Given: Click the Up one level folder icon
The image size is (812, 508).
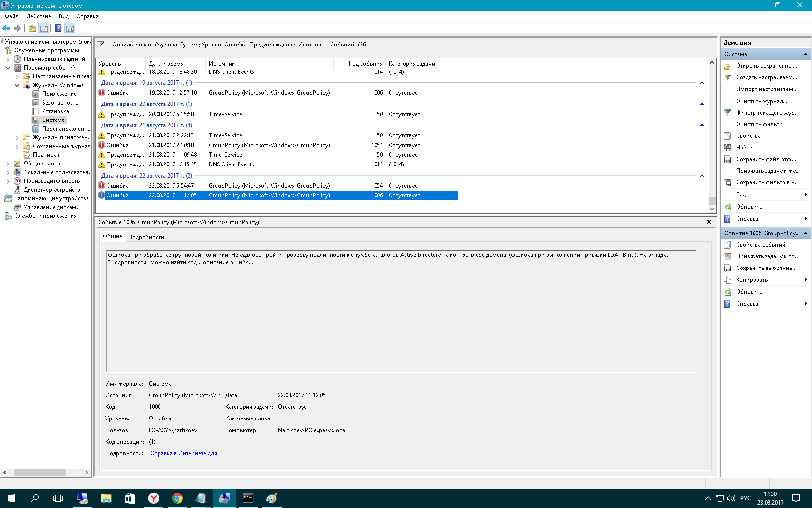Looking at the screenshot, I should pos(32,28).
